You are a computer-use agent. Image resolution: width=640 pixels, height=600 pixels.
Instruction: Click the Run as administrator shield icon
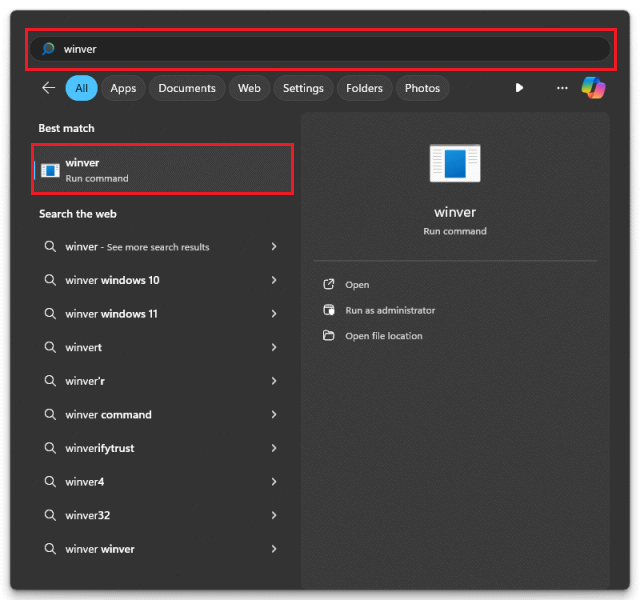click(329, 310)
